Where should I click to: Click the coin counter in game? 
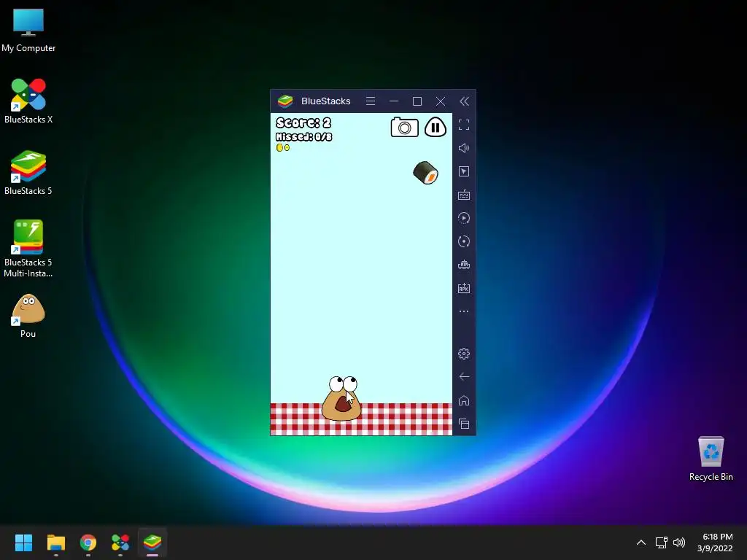(x=283, y=147)
